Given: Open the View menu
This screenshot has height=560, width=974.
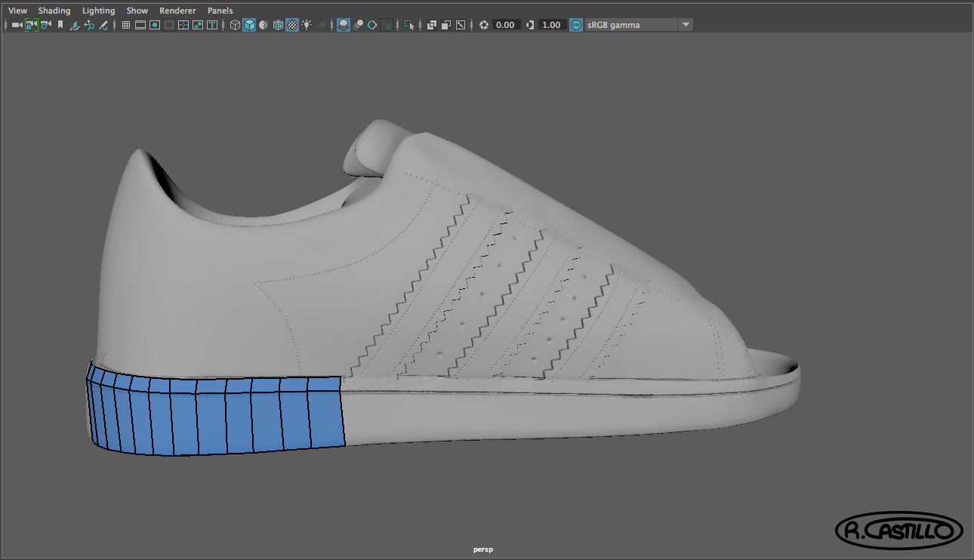Looking at the screenshot, I should 17,11.
